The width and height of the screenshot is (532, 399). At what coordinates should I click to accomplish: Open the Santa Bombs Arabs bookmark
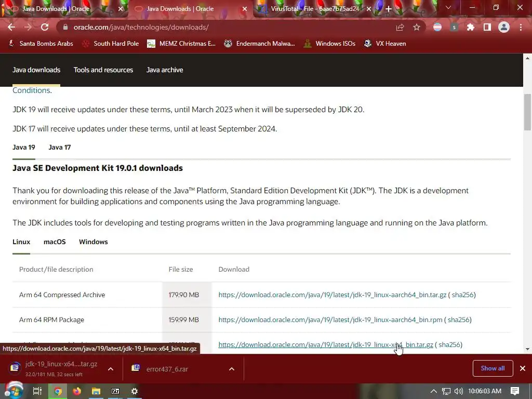tap(41, 44)
